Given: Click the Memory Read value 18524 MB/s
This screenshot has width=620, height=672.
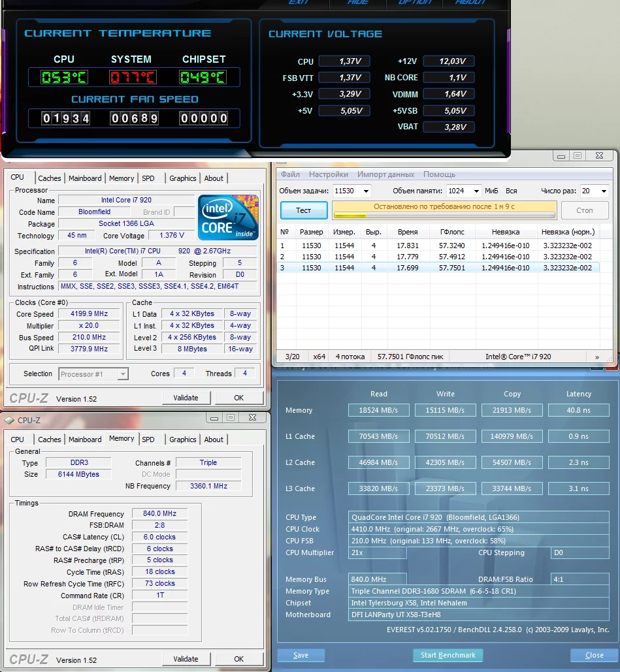Looking at the screenshot, I should coord(379,410).
